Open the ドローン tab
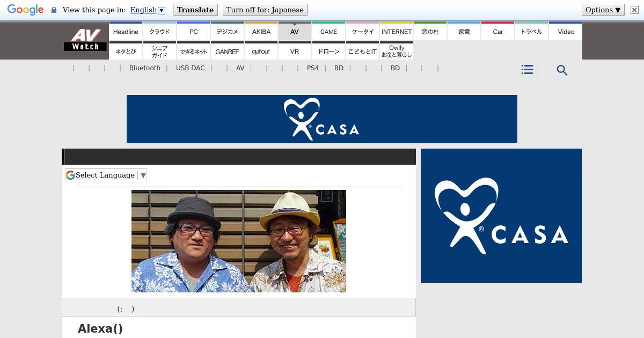Image resolution: width=644 pixels, height=338 pixels. click(328, 51)
